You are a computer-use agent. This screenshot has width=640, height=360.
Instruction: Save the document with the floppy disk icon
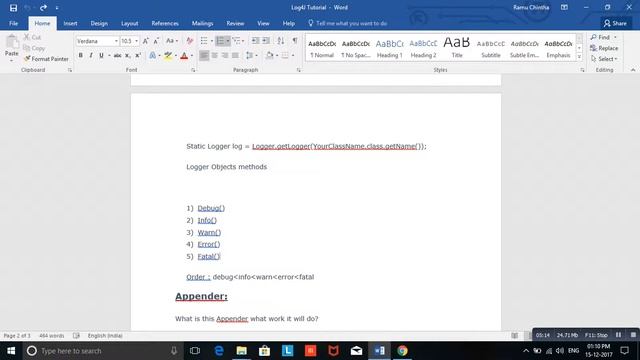click(x=13, y=8)
